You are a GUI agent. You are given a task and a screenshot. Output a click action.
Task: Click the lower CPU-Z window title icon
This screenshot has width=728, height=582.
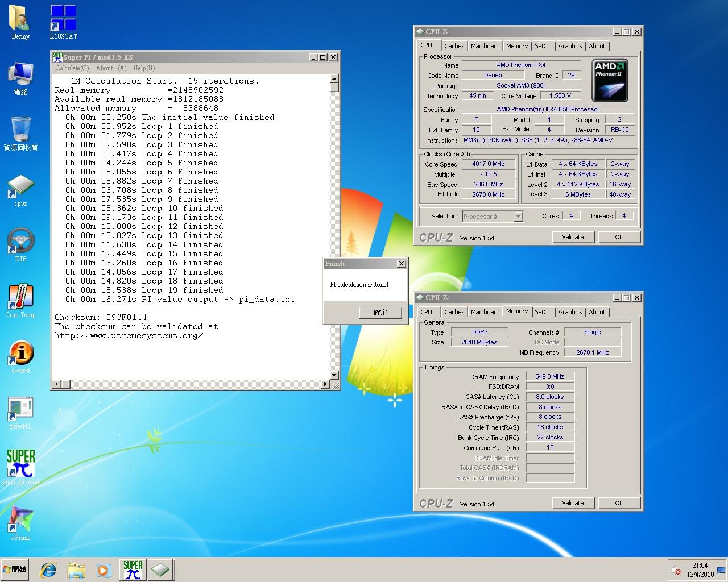coord(420,298)
